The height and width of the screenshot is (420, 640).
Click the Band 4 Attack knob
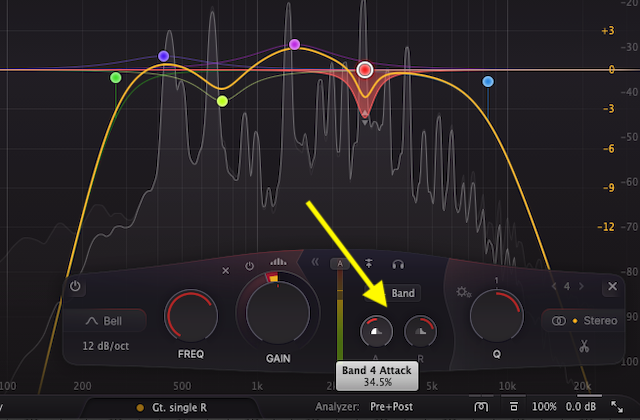pos(375,331)
